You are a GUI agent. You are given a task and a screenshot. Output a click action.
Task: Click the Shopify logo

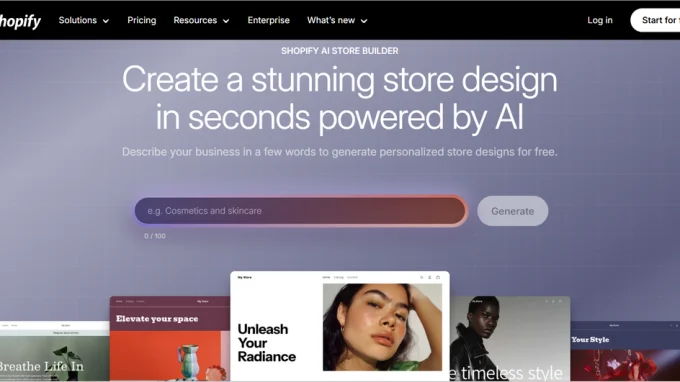tap(20, 21)
